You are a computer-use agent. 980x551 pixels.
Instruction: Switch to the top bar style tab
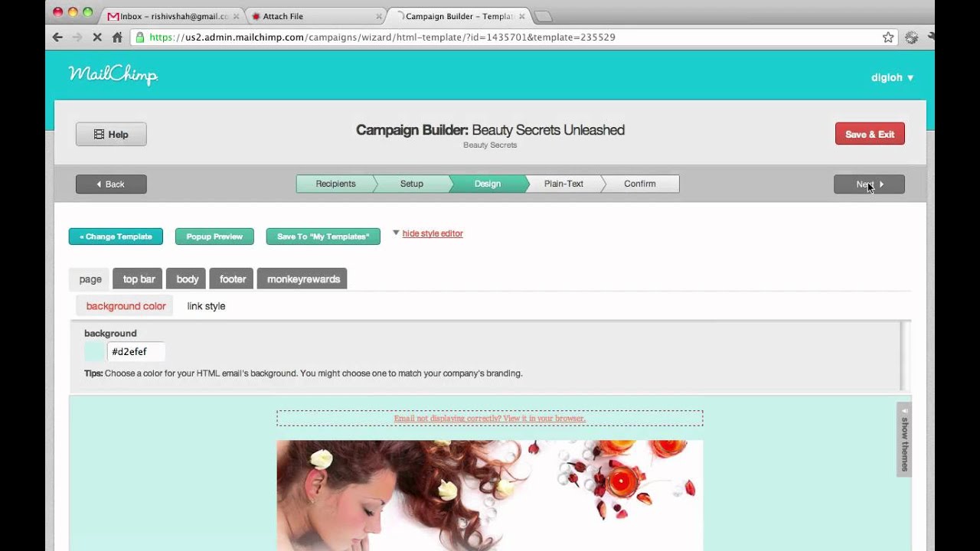click(x=139, y=279)
